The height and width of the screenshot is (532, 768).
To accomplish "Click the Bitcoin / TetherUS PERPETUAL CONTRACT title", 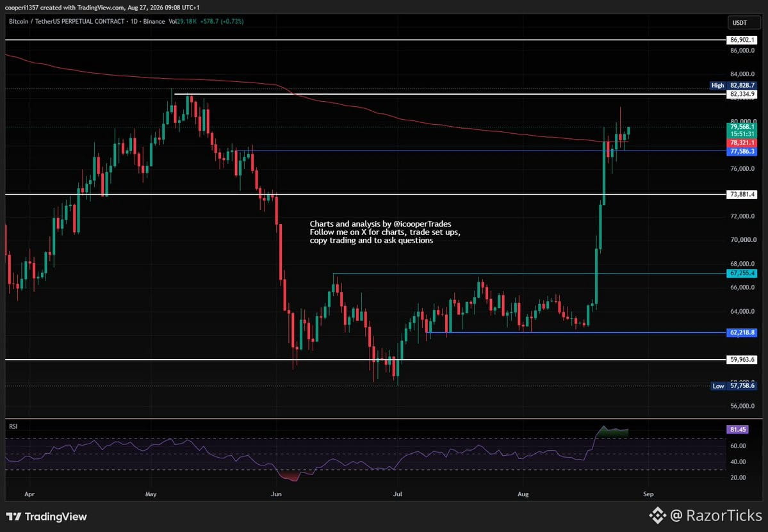I will coord(66,22).
